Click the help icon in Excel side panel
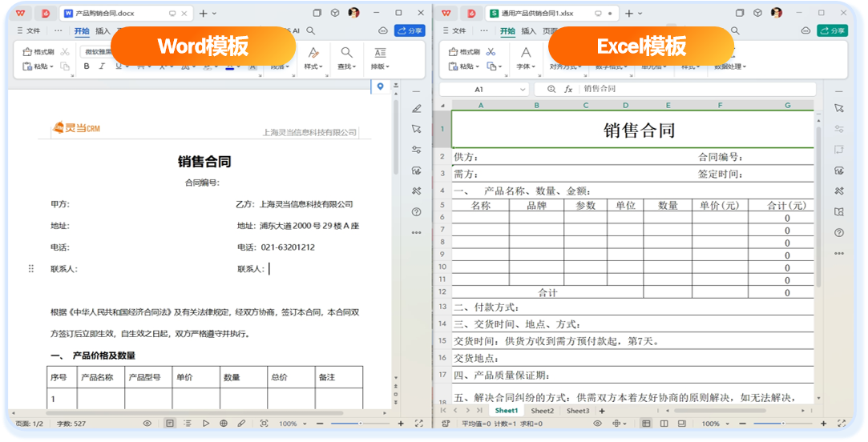The height and width of the screenshot is (442, 868). tap(839, 233)
